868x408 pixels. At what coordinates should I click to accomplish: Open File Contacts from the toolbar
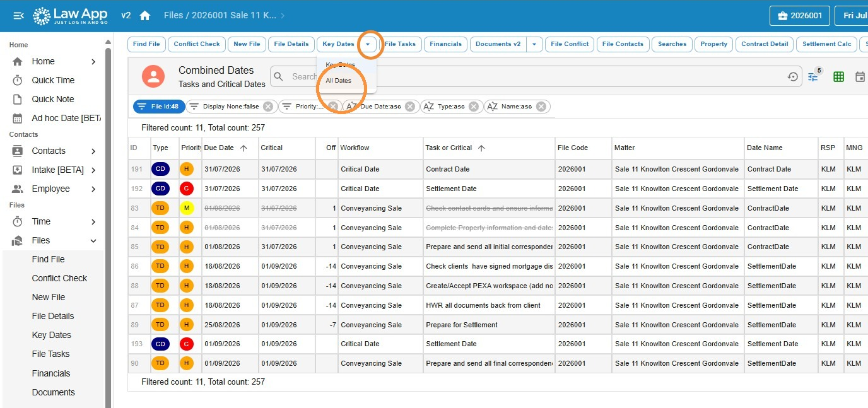pyautogui.click(x=623, y=44)
